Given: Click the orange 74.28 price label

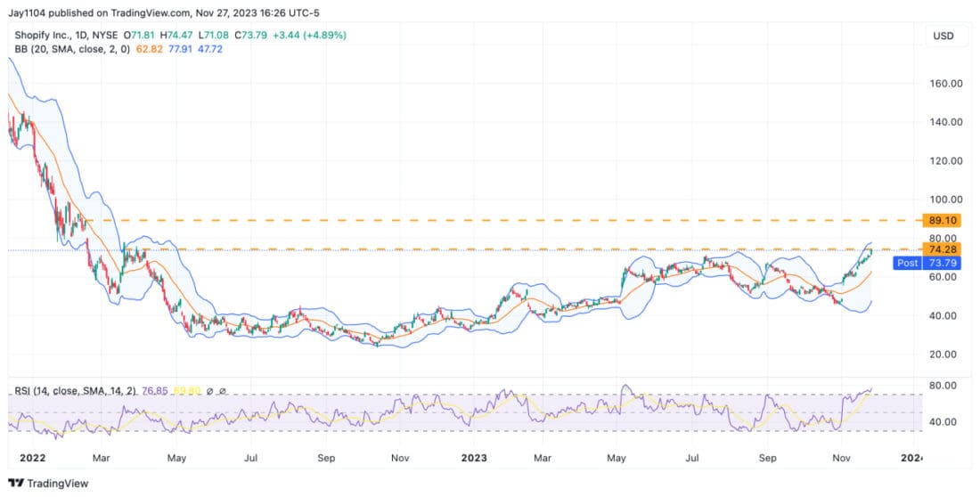Looking at the screenshot, I should [x=942, y=250].
